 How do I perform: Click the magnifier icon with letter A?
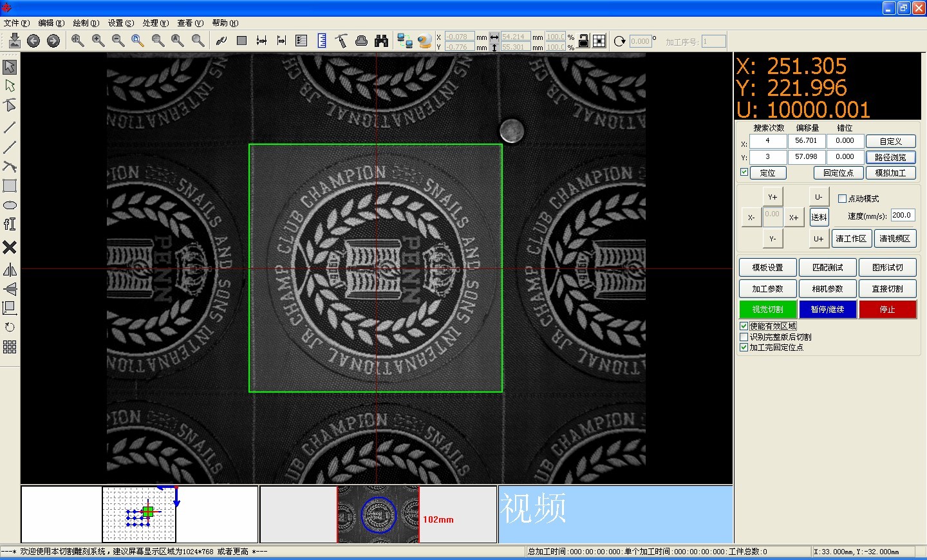click(178, 41)
